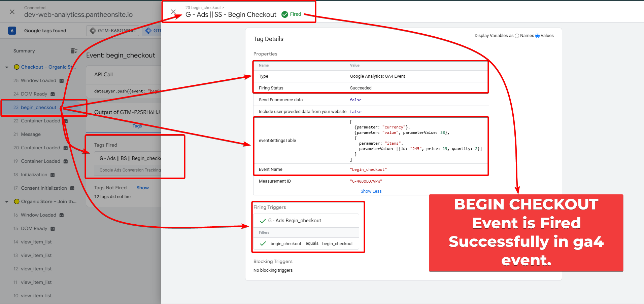
Task: Click data layer icon beside Initialization 18
Action: pyautogui.click(x=53, y=175)
